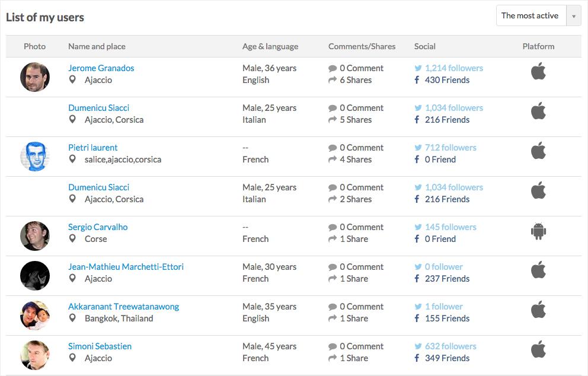
Task: Click Twitter bird icon beside 712 followers
Action: pos(418,148)
